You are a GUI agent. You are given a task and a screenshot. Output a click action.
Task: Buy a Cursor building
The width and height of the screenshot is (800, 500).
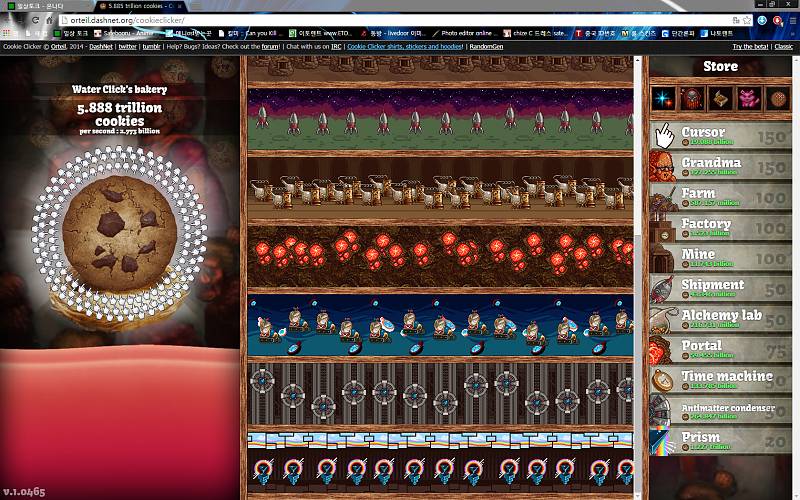point(720,137)
